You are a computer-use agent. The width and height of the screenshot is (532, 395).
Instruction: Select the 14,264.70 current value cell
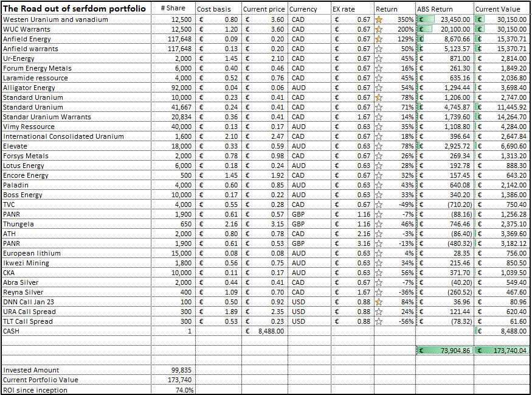point(502,117)
